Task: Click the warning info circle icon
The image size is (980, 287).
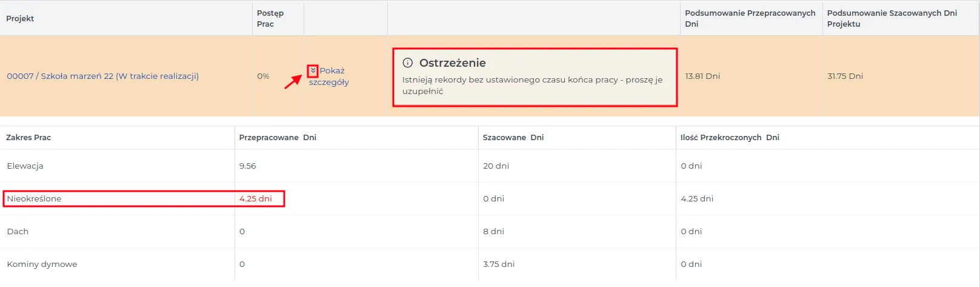Action: tap(408, 62)
